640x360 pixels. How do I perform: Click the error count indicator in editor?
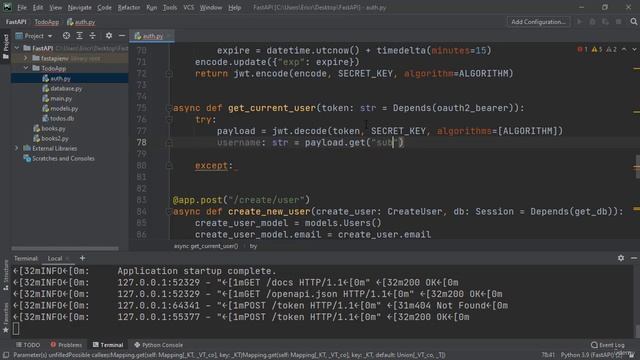click(582, 49)
